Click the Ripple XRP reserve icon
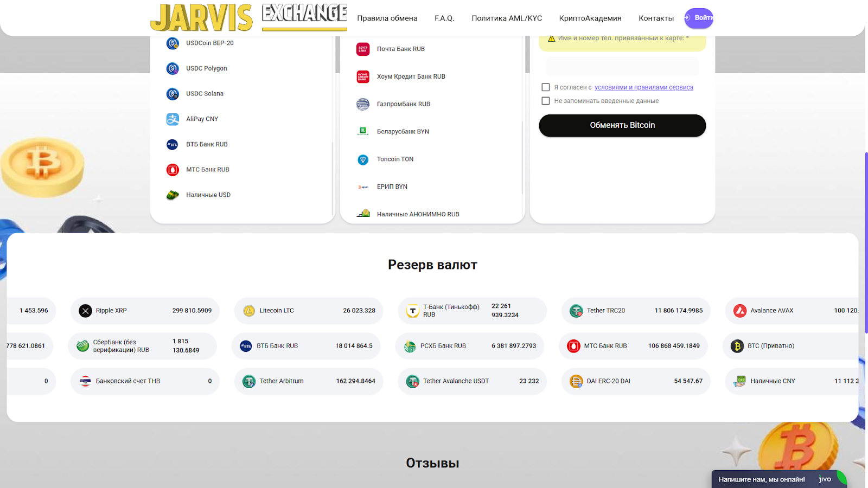868x488 pixels. [x=85, y=311]
